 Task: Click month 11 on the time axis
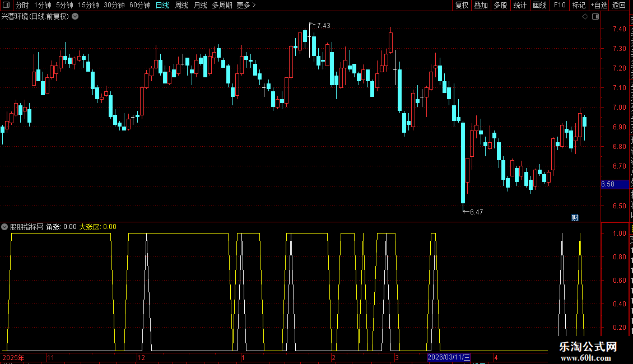pos(50,357)
